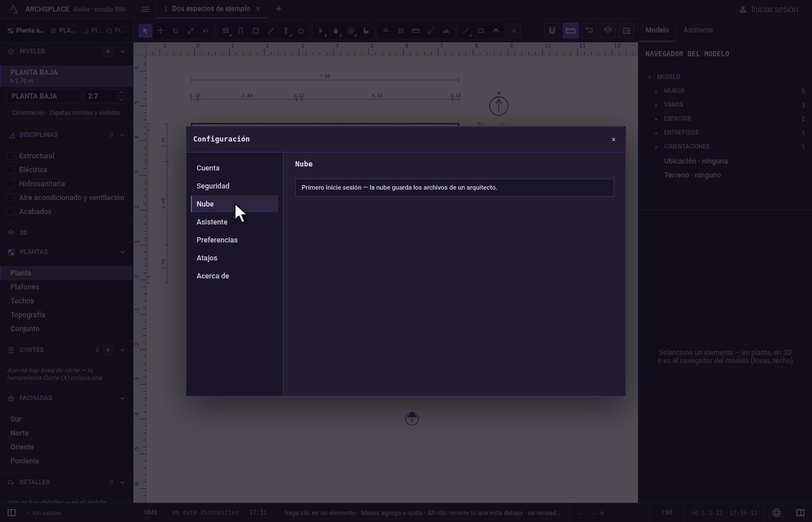Toggle the Hidrosanitaria checkbox
This screenshot has height=522, width=812.
coord(10,184)
